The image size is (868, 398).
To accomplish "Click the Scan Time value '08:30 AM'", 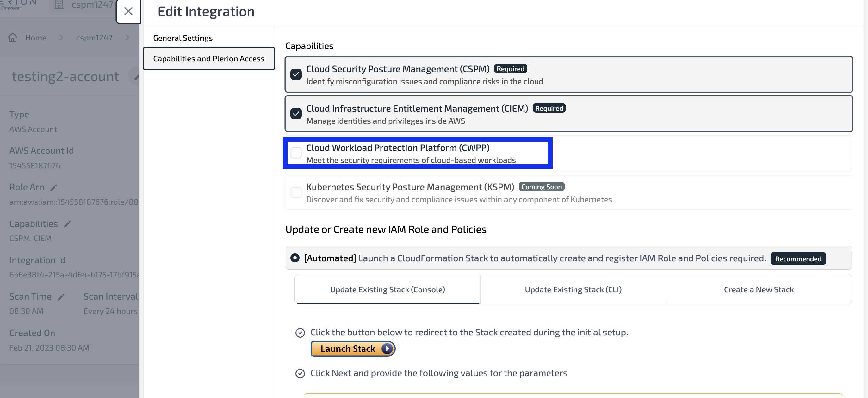I will (26, 311).
